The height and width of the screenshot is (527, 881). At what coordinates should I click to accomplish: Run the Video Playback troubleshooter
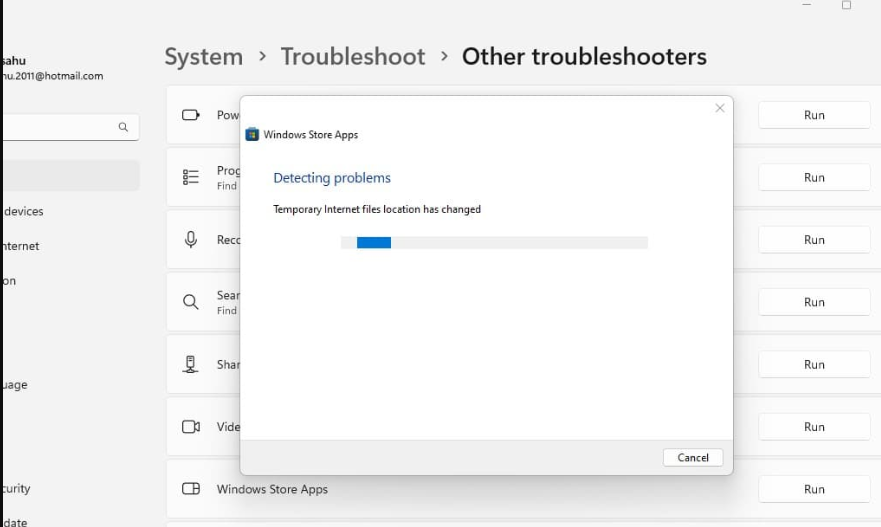pyautogui.click(x=814, y=427)
